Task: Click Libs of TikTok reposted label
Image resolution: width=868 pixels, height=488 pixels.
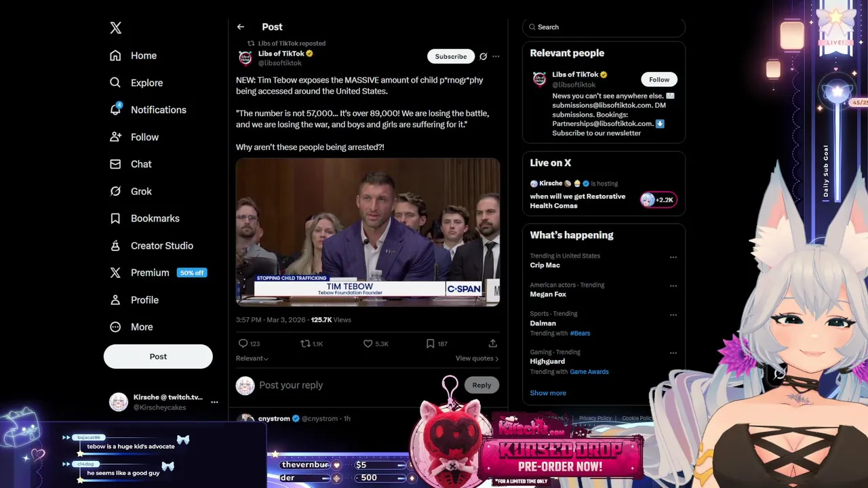Action: 292,43
